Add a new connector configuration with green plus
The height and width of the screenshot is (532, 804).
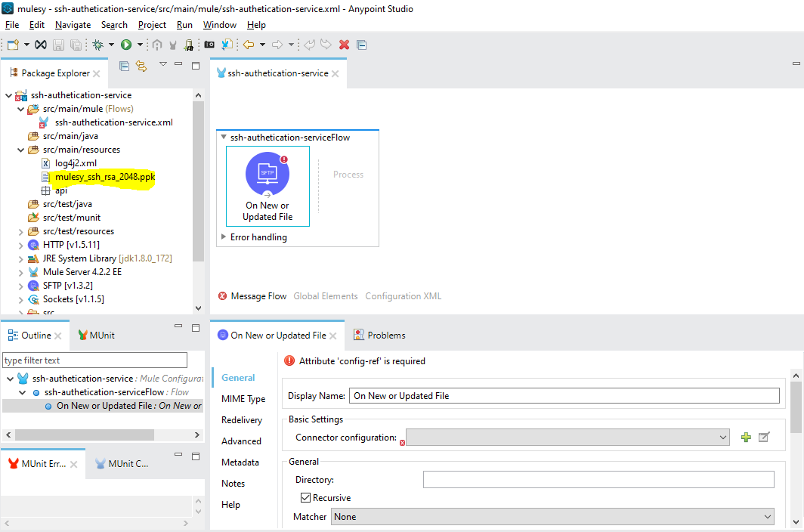click(x=746, y=437)
